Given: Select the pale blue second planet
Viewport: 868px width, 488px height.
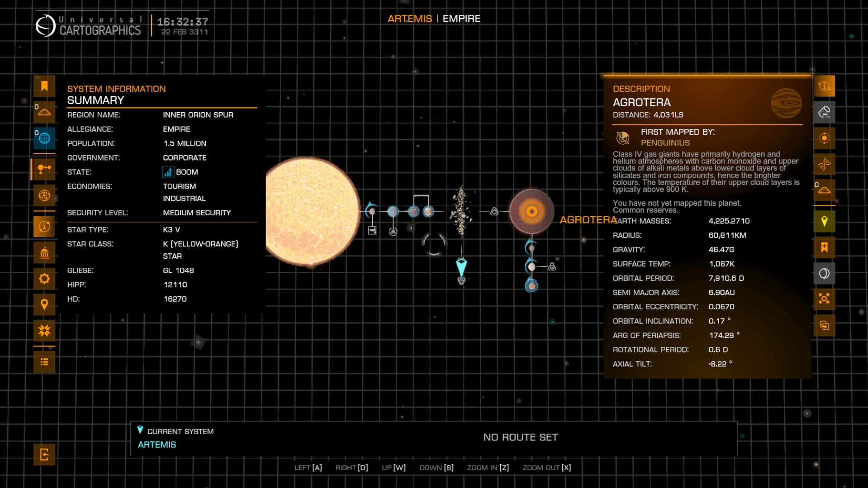Looking at the screenshot, I should (393, 211).
